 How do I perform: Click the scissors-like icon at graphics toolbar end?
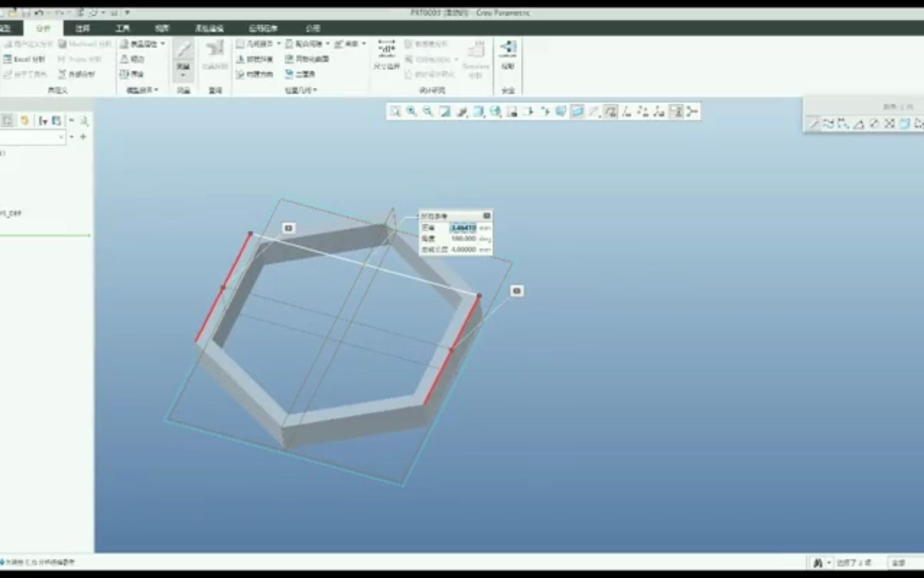692,111
